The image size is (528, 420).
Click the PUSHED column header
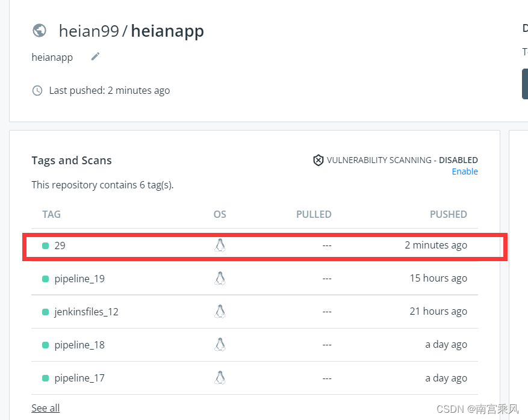(448, 214)
